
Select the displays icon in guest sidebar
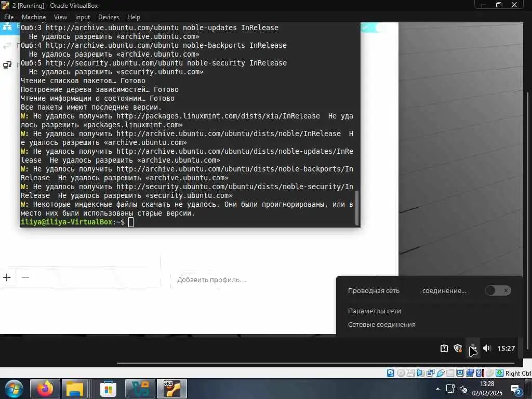7,64
